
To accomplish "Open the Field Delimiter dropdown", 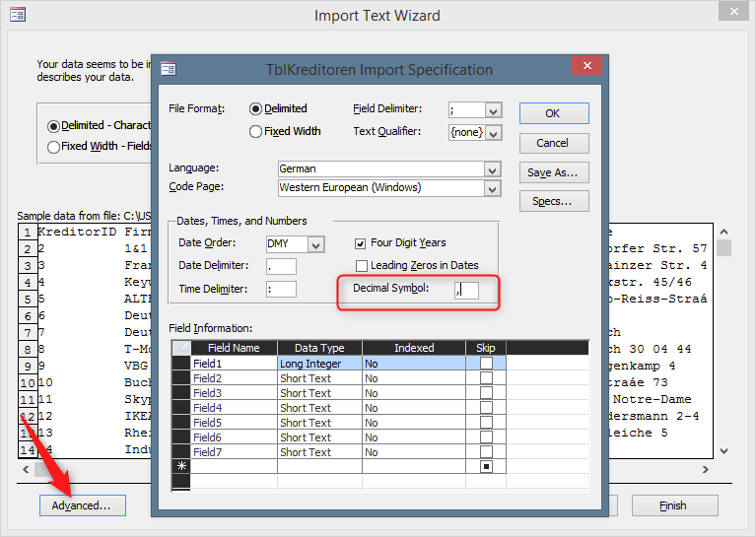I will pos(493,110).
